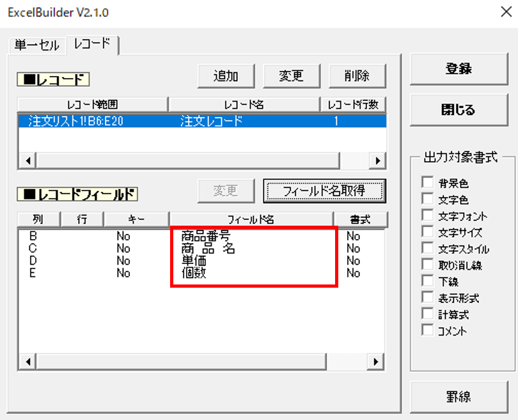Viewport: 518px width, 420px height.
Task: Click the フィールド名 column header
Action: (x=251, y=219)
